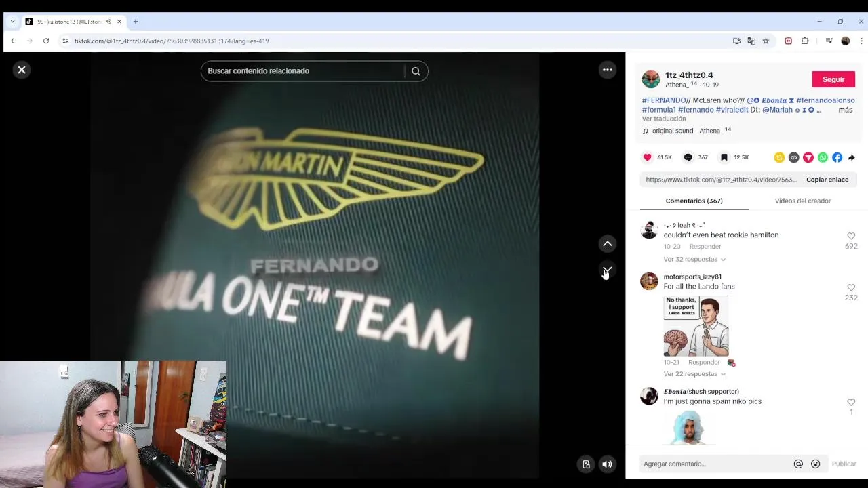Open the 'No thanks, I support' meme image

tap(696, 326)
